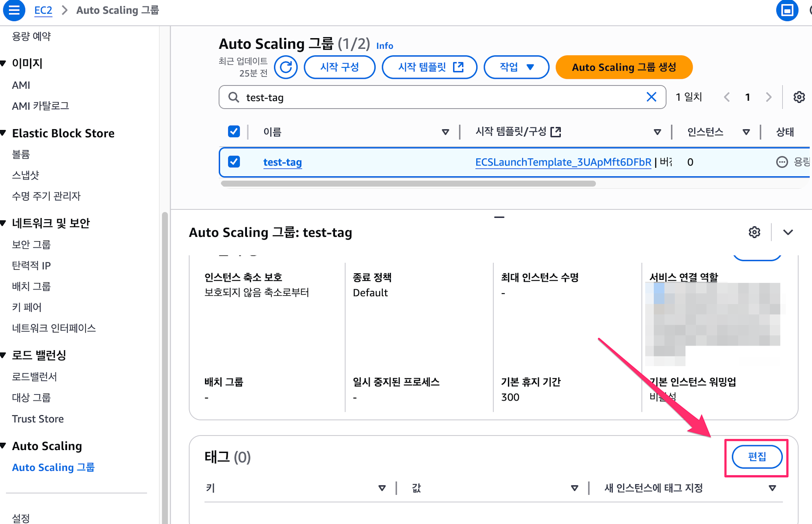812x524 pixels.
Task: Go to previous results page
Action: (x=727, y=97)
